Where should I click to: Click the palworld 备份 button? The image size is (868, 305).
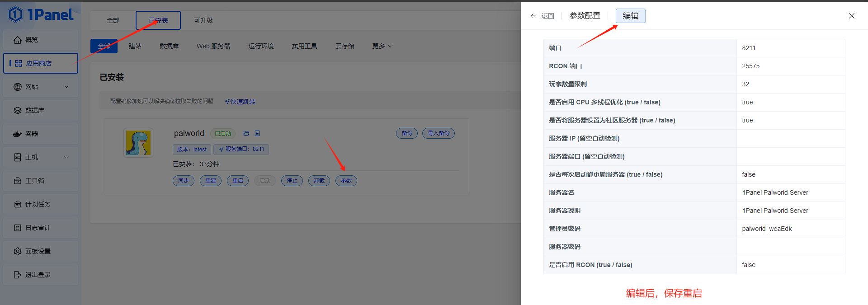[407, 133]
